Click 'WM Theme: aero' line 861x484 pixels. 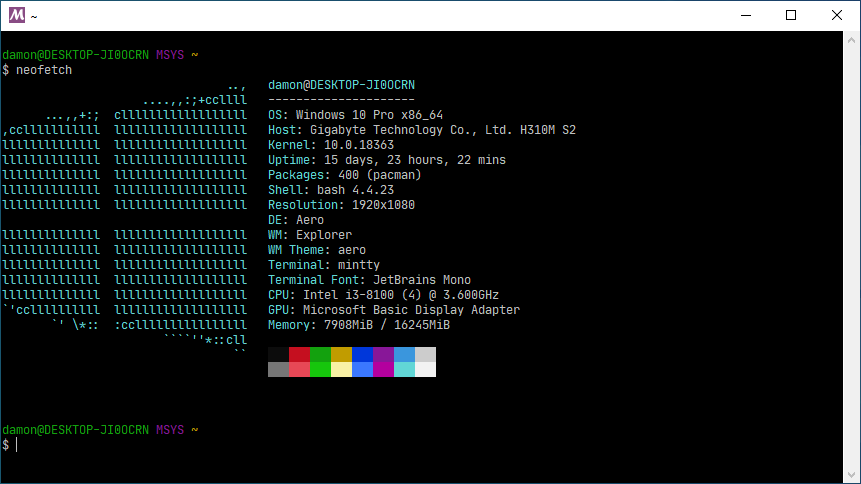tap(316, 250)
